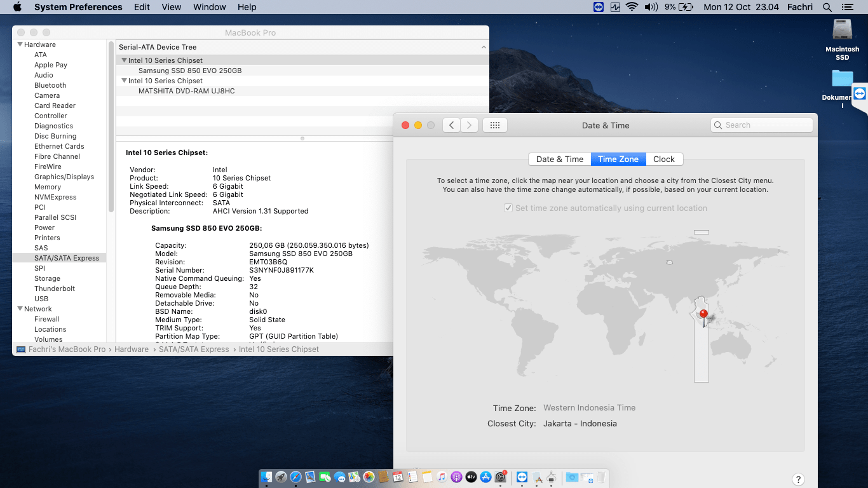Collapse the Hardware section in sidebar

click(20, 44)
